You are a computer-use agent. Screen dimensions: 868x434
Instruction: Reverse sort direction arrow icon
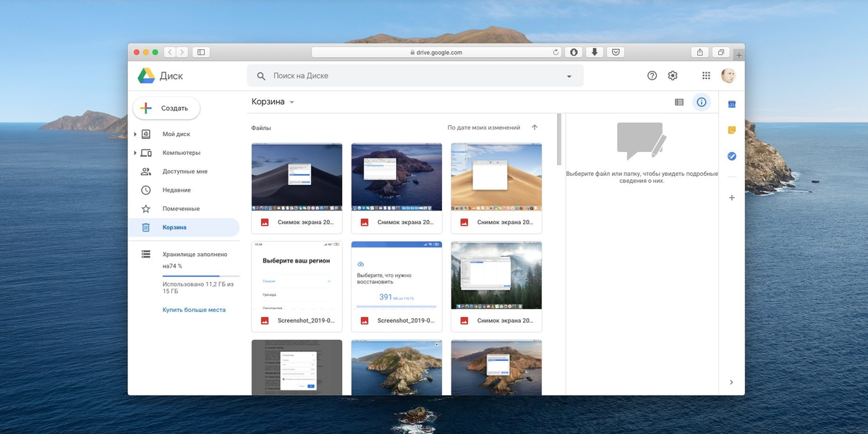click(535, 127)
